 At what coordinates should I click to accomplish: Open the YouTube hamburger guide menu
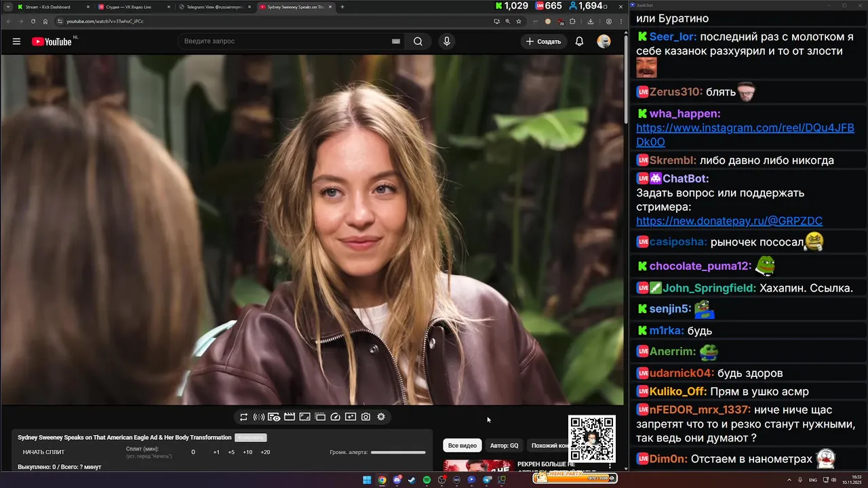pyautogui.click(x=16, y=41)
